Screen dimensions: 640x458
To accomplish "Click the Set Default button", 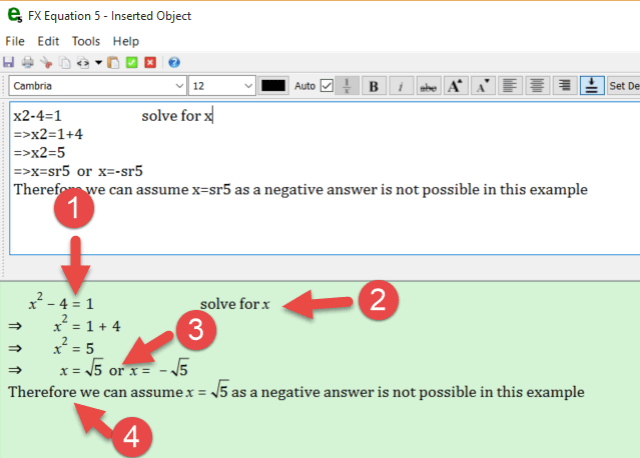I will 624,86.
